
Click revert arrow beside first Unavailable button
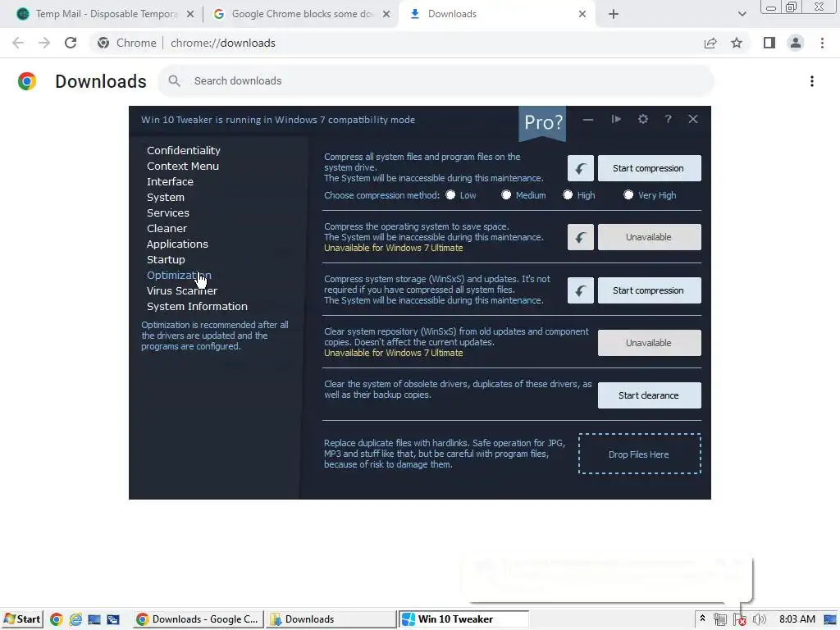581,237
